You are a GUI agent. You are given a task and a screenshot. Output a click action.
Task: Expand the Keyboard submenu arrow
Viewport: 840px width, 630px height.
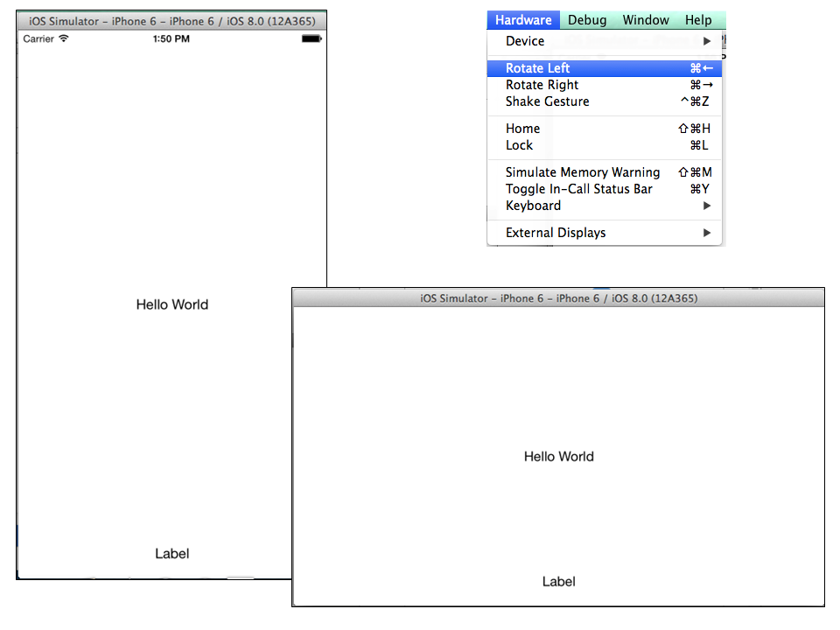[707, 206]
